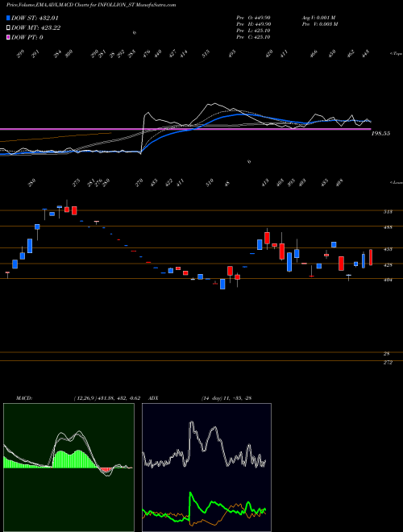Click the 'Pre L: 425.10' value

pos(253,31)
